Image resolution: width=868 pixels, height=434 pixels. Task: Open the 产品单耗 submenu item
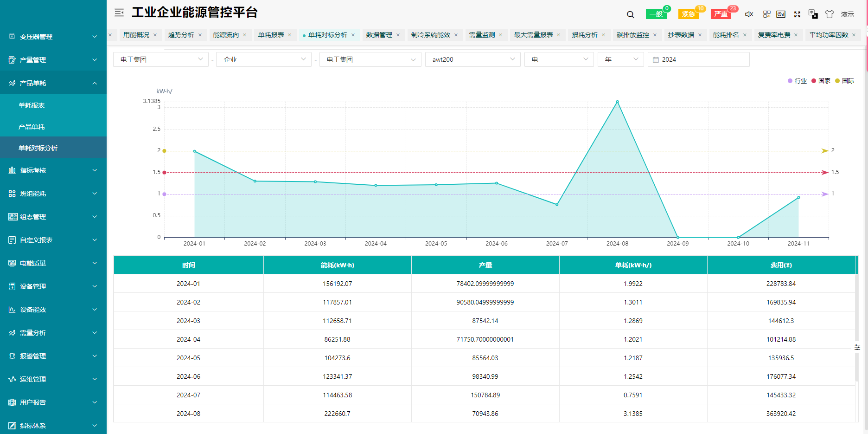point(53,127)
